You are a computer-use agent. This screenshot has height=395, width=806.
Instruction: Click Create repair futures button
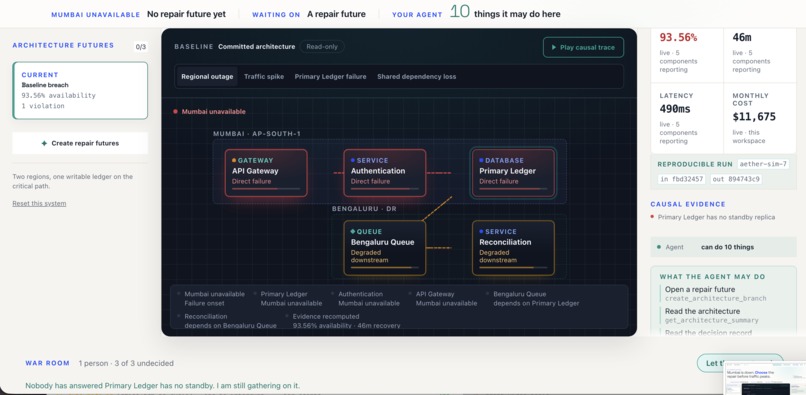pos(80,143)
